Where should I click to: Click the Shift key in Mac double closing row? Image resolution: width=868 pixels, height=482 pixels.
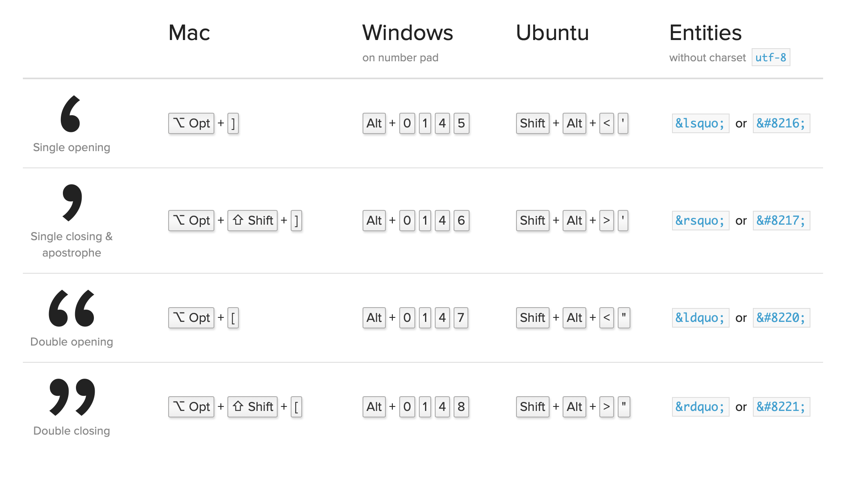pyautogui.click(x=253, y=407)
